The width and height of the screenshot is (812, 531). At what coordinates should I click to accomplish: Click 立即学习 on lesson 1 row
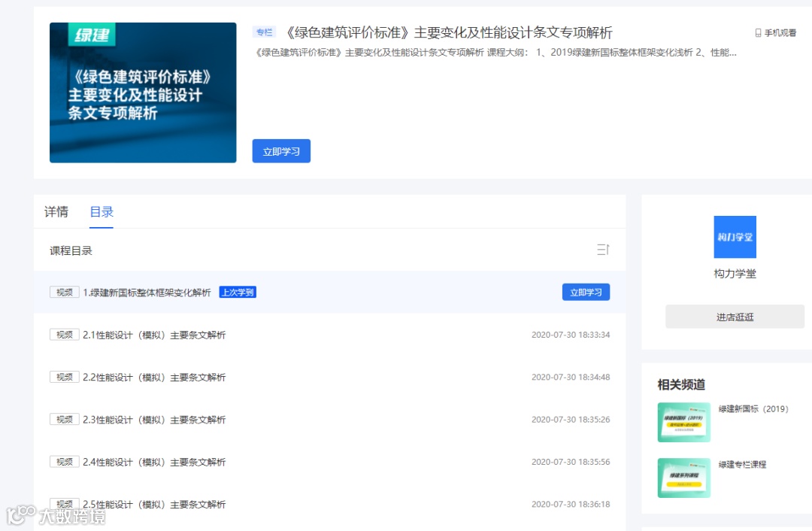click(586, 292)
